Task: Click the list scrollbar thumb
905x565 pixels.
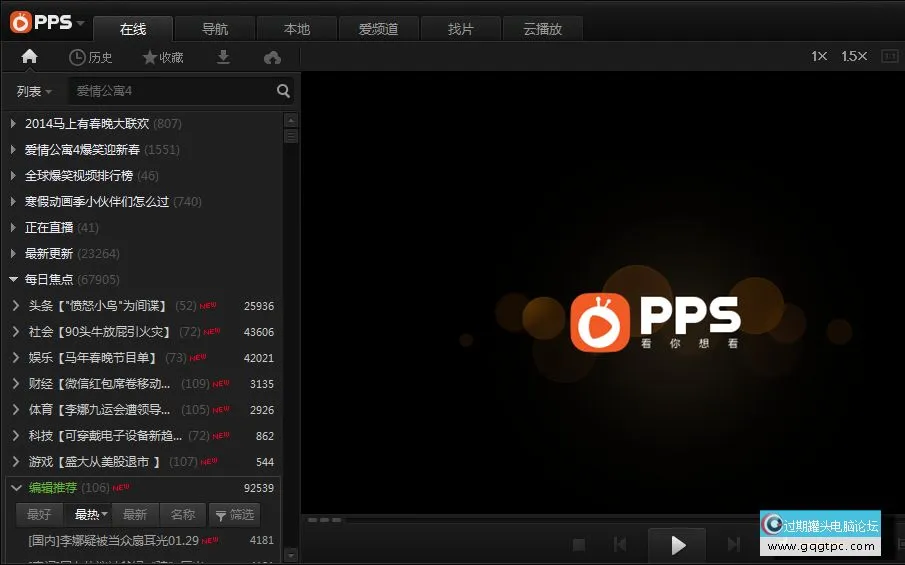Action: click(291, 136)
